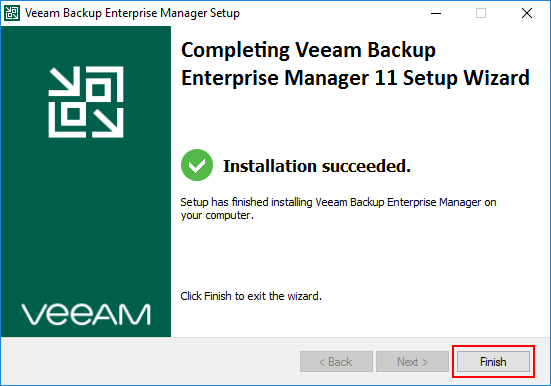The width and height of the screenshot is (551, 386).
Task: Click the upper-left arrow in Veeam logo
Action: tap(64, 81)
